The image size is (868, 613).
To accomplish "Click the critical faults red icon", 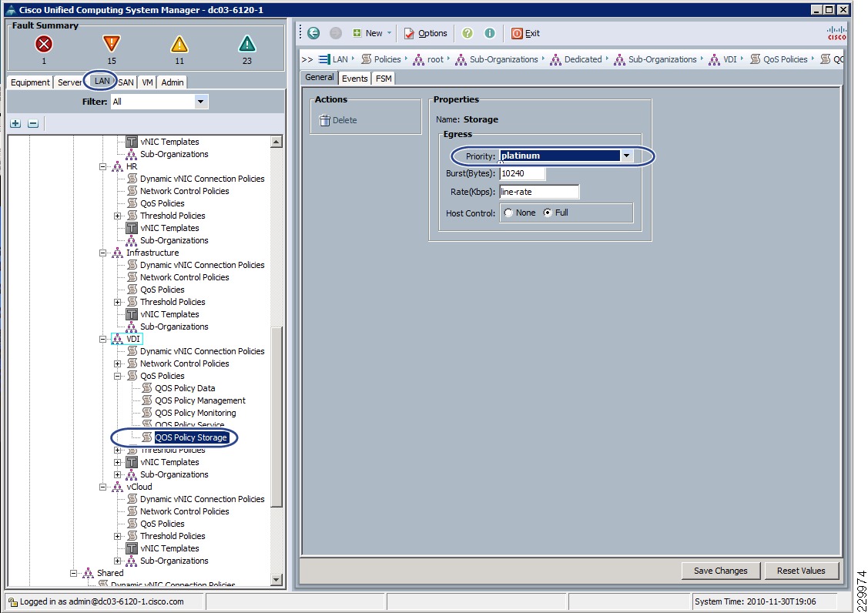I will point(44,43).
